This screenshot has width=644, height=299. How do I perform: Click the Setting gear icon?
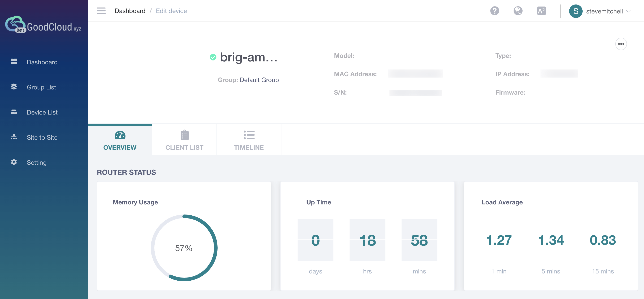point(14,162)
